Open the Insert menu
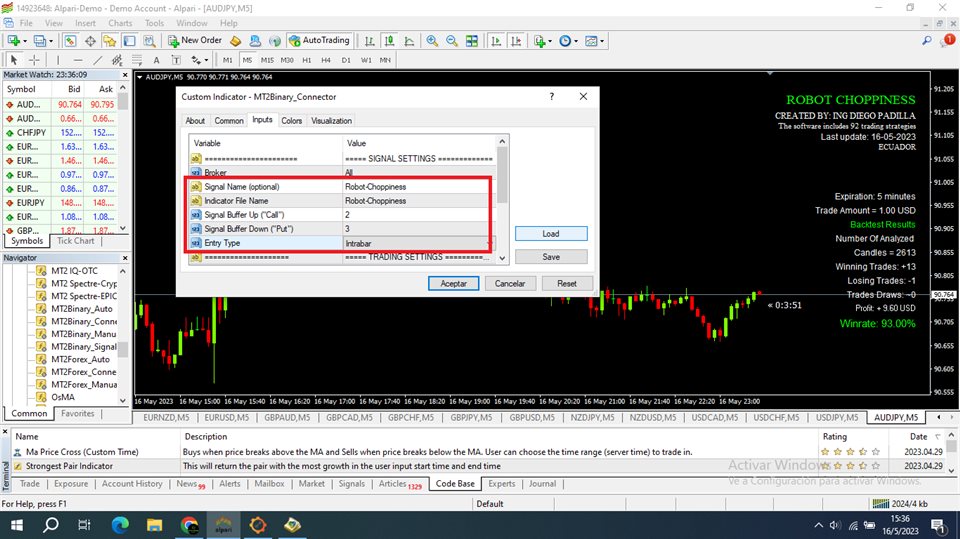The height and width of the screenshot is (539, 960). coord(85,23)
